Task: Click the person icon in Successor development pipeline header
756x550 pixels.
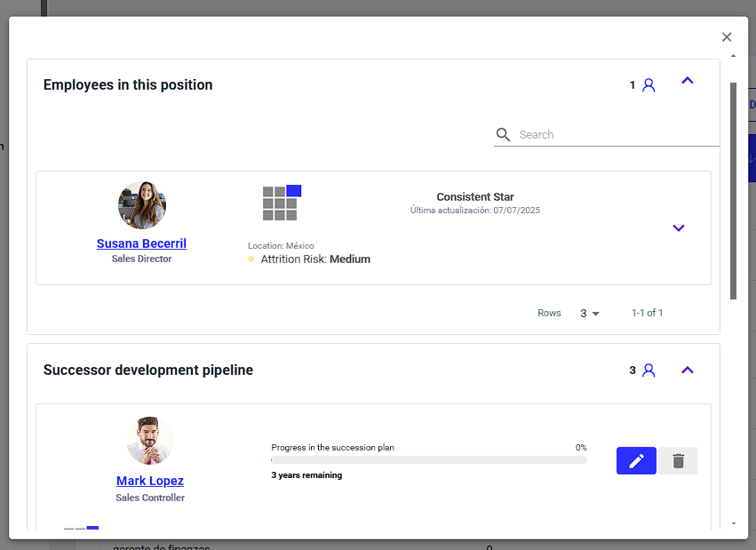Action: tap(649, 371)
